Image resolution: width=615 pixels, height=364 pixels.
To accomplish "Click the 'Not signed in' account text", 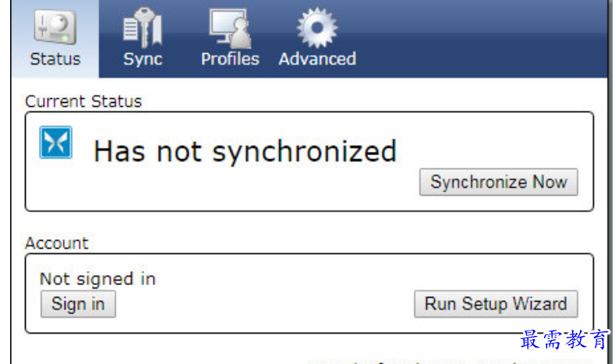I will tap(97, 278).
